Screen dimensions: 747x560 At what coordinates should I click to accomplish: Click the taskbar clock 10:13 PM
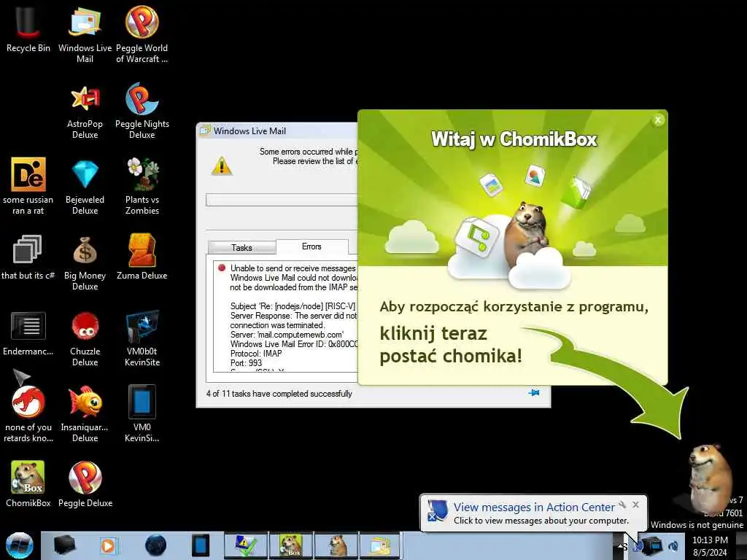point(710,546)
